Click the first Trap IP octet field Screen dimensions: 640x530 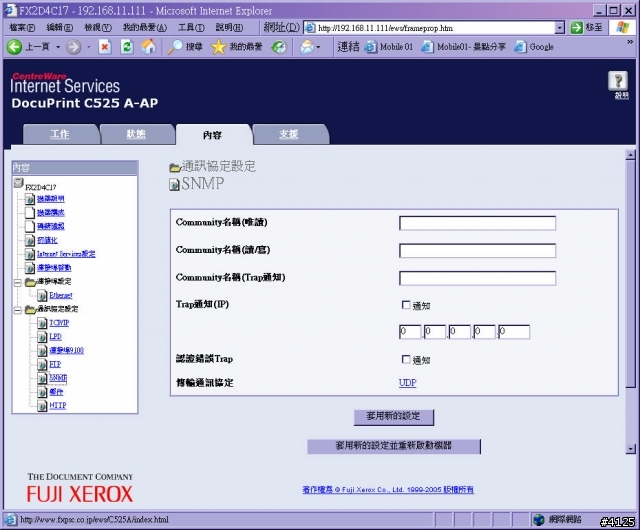pyautogui.click(x=410, y=332)
